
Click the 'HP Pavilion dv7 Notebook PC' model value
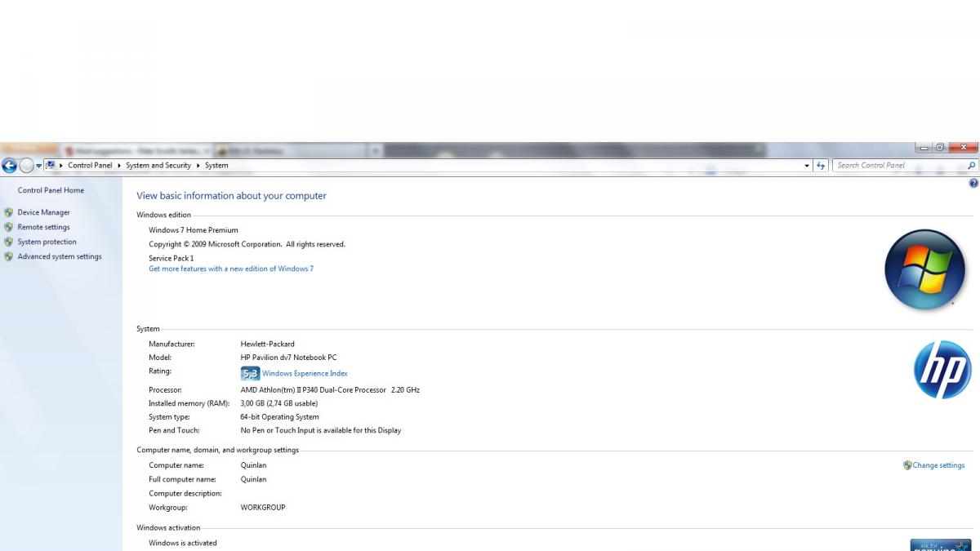point(289,358)
